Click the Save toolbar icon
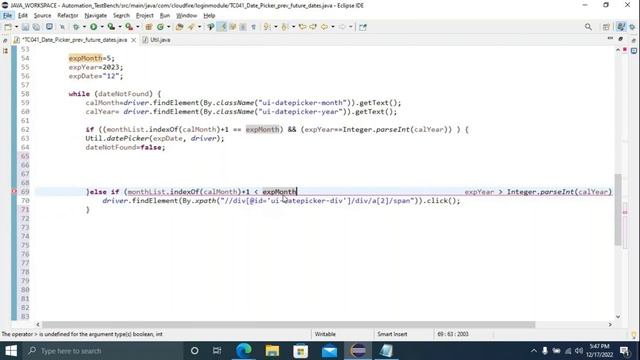This screenshot has height=360, width=640. tap(25, 27)
